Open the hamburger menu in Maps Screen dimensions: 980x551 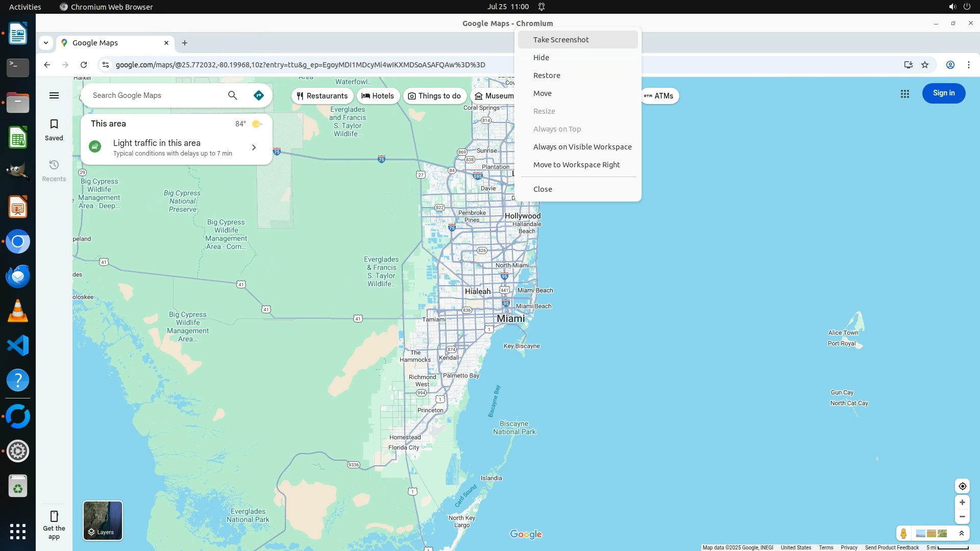(54, 95)
